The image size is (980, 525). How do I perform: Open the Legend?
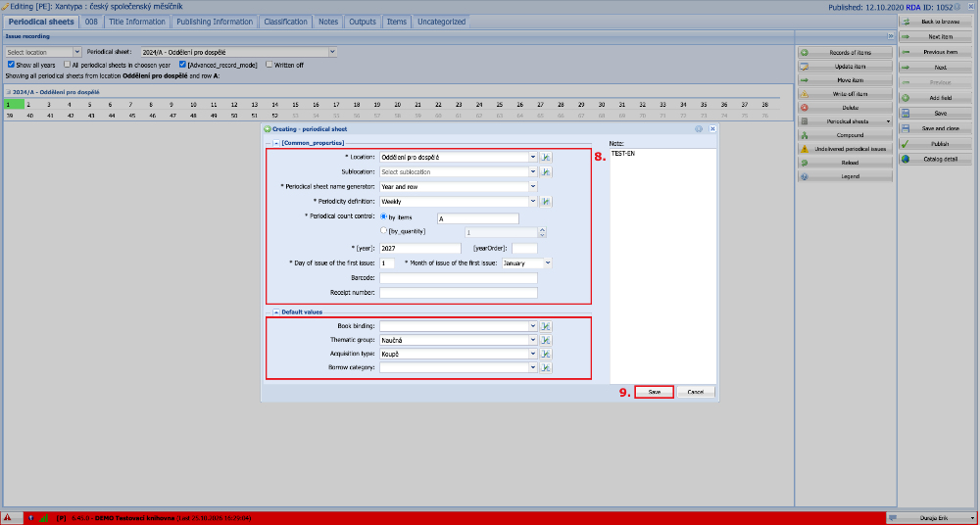(845, 176)
